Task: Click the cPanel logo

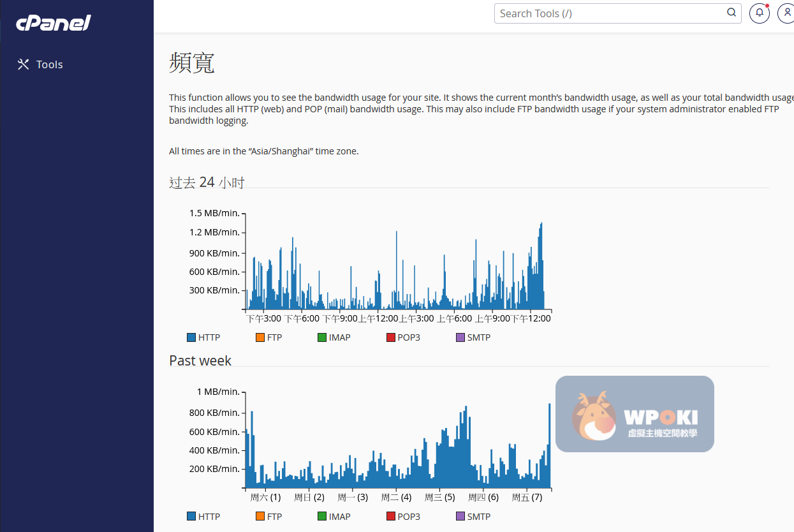Action: coord(54,23)
